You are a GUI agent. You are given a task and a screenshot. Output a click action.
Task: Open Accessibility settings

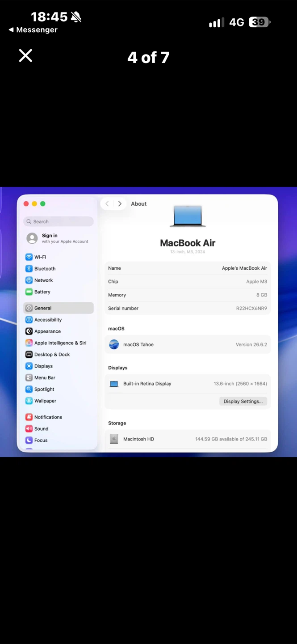tap(59, 320)
